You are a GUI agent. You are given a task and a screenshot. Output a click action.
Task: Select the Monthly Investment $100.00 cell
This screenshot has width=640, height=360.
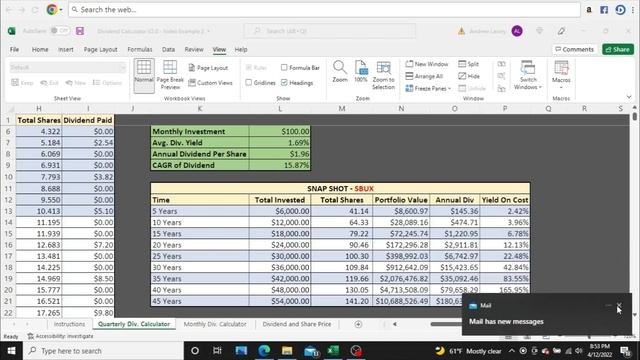[x=280, y=131]
